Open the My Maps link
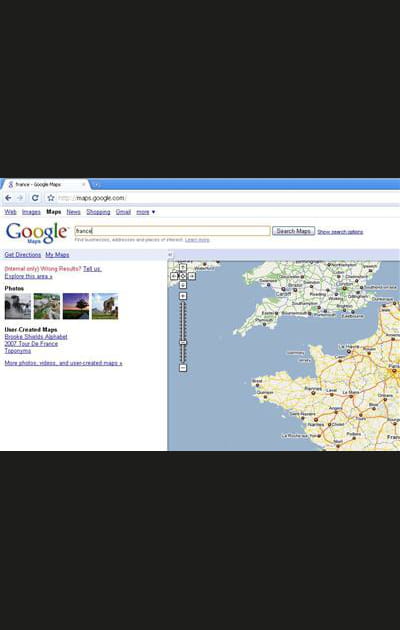 coord(57,255)
